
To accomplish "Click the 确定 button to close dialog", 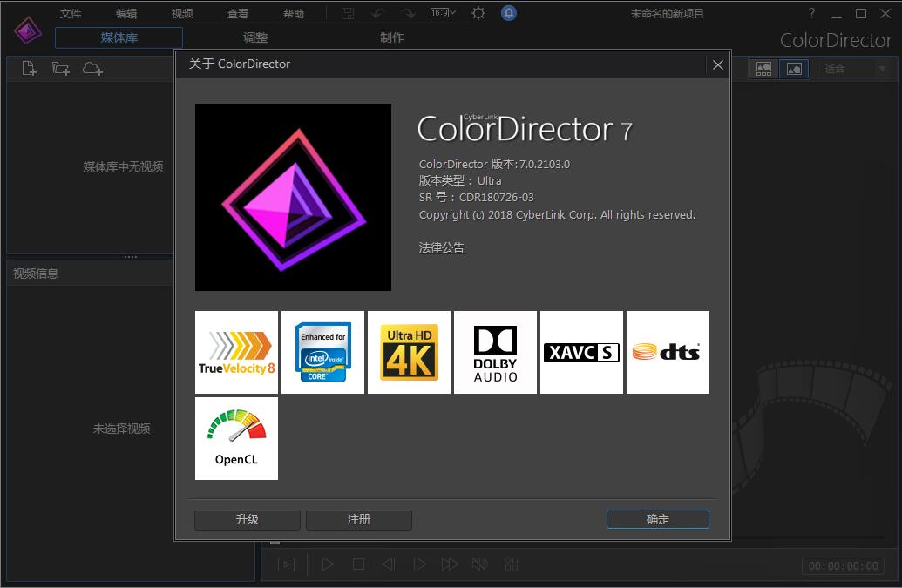I will coord(657,519).
